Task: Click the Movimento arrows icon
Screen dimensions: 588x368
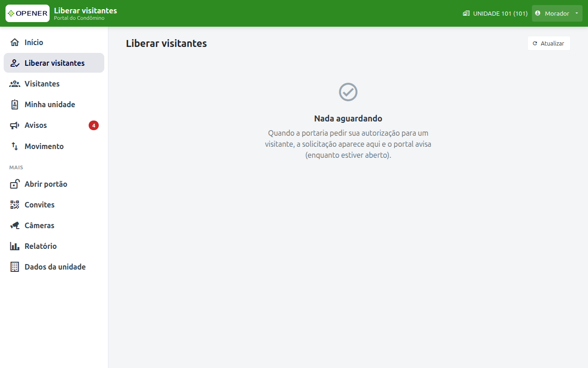Action: click(x=15, y=146)
